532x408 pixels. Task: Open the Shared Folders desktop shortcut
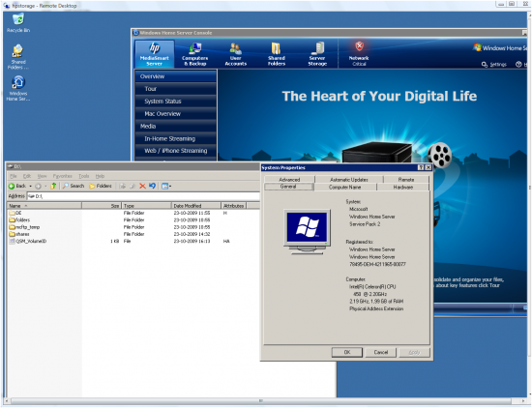coord(18,57)
